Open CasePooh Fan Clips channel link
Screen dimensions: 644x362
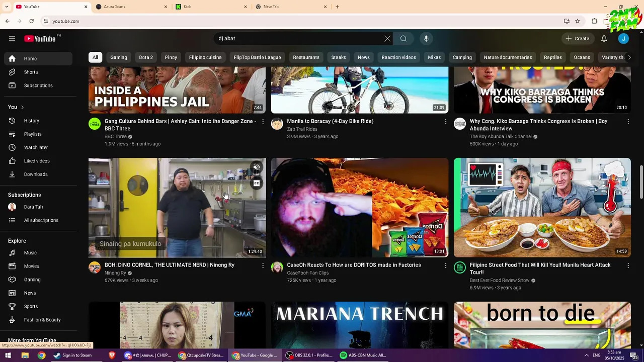tap(308, 273)
